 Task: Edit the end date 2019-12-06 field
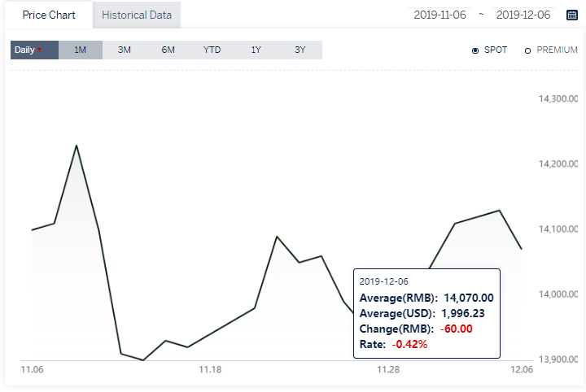[523, 15]
